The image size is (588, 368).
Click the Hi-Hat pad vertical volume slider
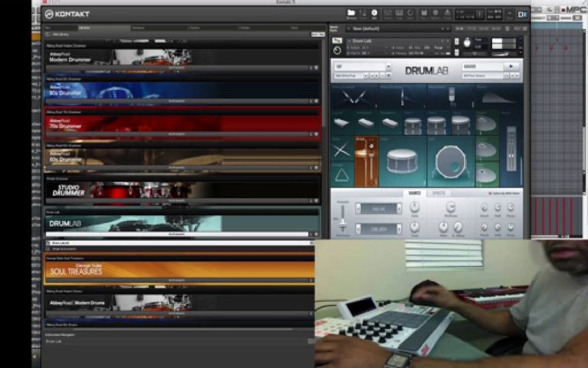[x=371, y=165]
